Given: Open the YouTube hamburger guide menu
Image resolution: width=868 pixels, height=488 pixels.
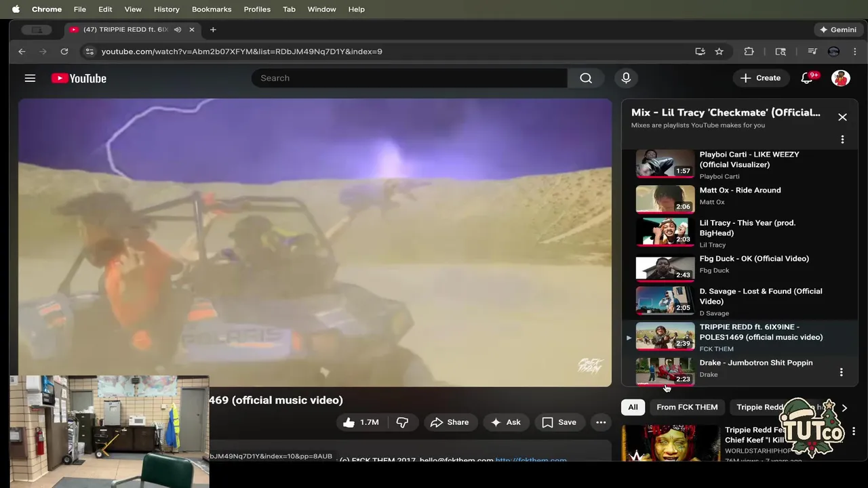Looking at the screenshot, I should [x=30, y=78].
